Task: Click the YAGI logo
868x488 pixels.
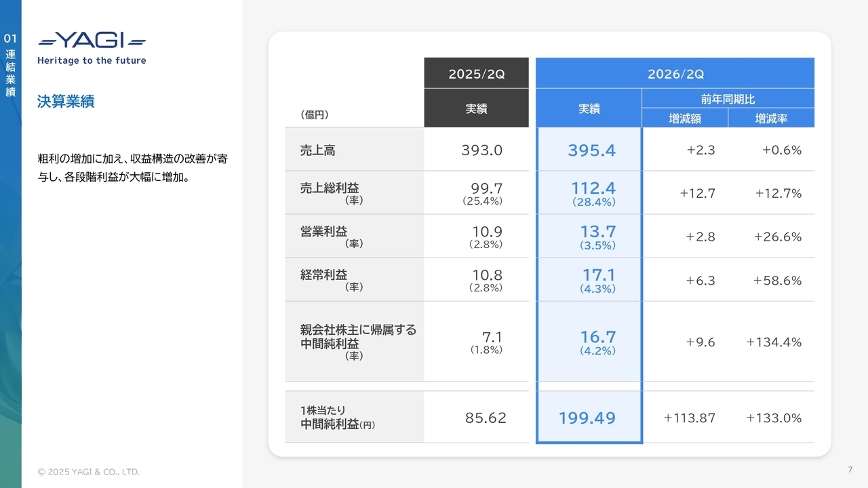Action: pyautogui.click(x=92, y=41)
